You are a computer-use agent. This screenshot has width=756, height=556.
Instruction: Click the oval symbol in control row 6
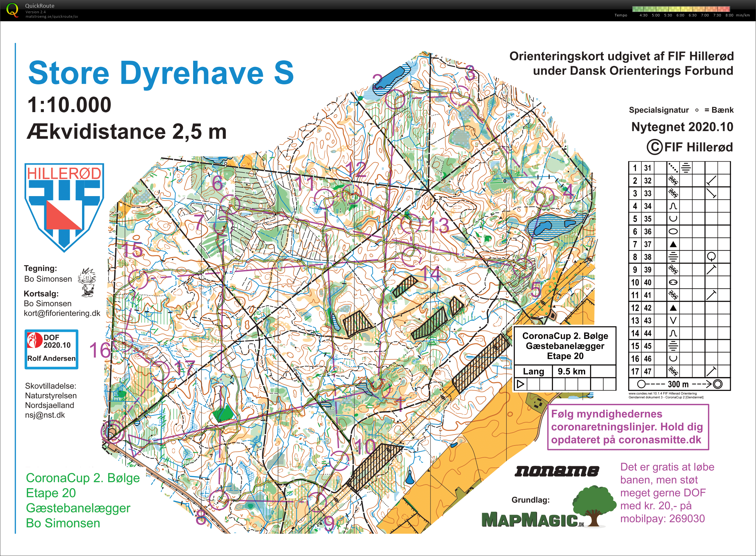click(673, 232)
